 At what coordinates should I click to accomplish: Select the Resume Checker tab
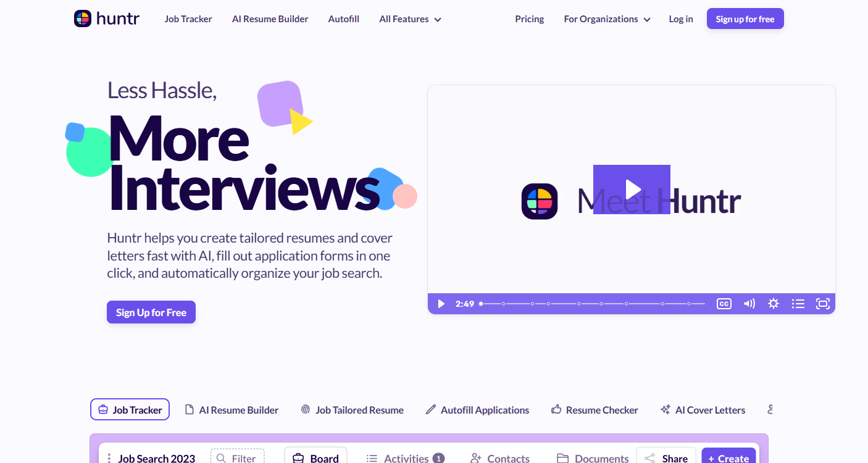coord(595,410)
